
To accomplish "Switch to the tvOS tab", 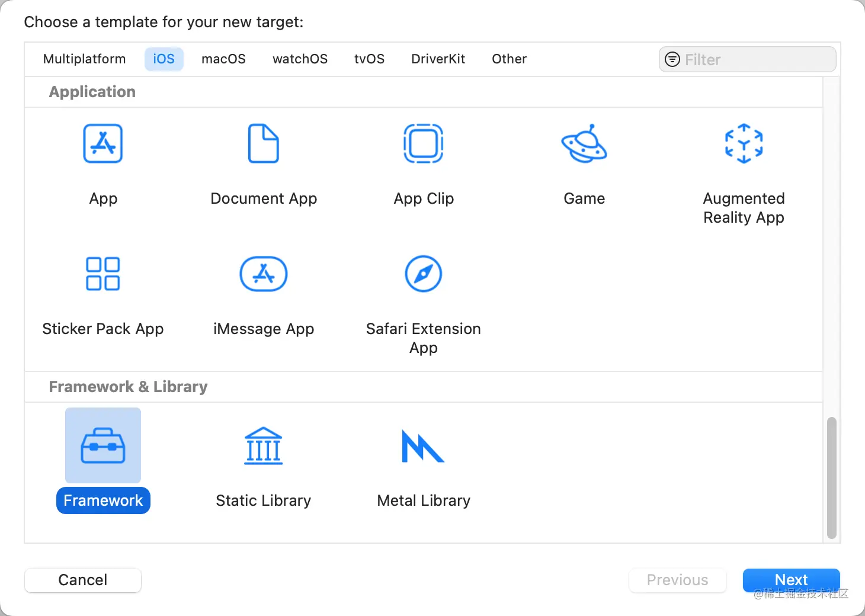I will click(370, 59).
